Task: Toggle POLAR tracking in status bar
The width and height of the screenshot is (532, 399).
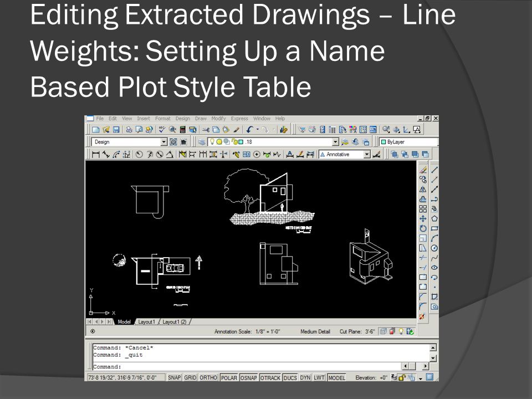Action: [x=229, y=377]
